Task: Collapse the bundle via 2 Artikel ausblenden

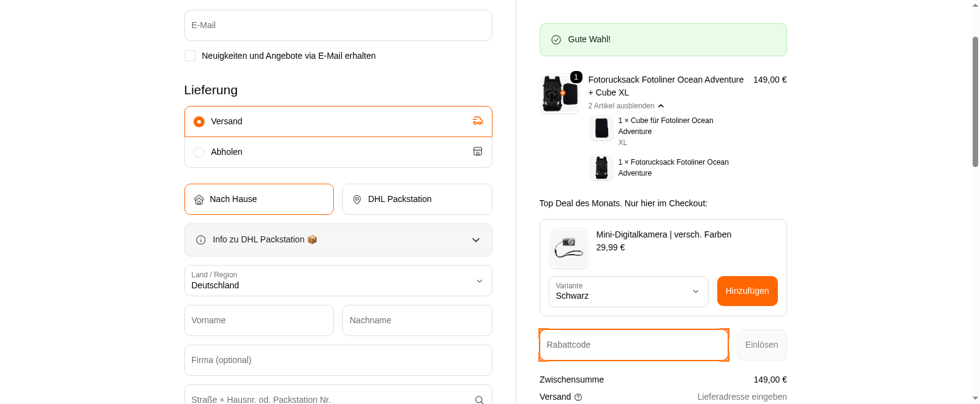Action: coord(626,106)
